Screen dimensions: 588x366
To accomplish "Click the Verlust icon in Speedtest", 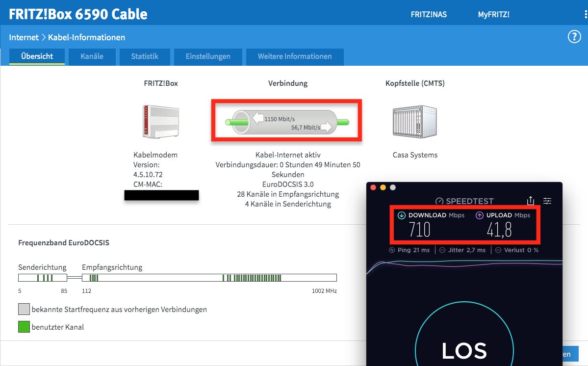I will (x=498, y=250).
